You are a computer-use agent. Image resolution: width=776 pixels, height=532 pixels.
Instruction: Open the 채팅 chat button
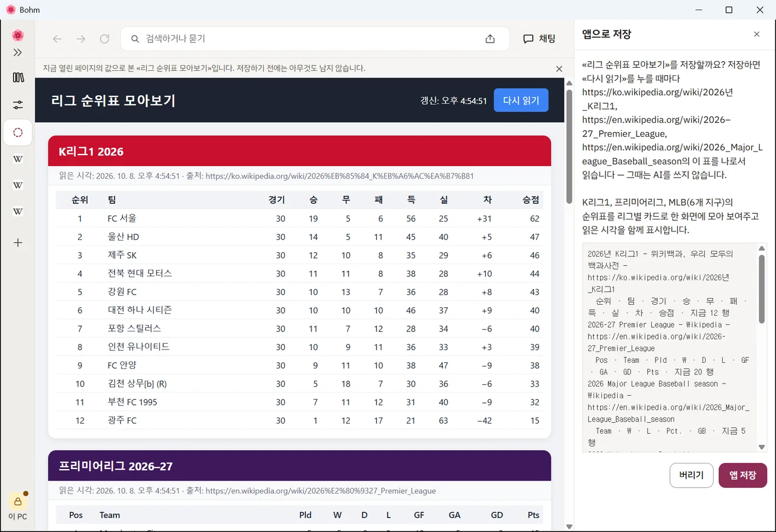pyautogui.click(x=539, y=39)
